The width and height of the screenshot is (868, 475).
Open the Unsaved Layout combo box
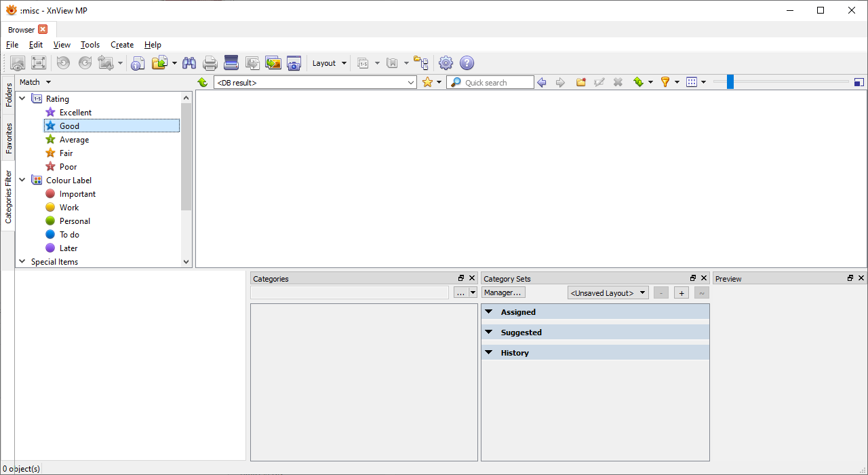point(608,293)
